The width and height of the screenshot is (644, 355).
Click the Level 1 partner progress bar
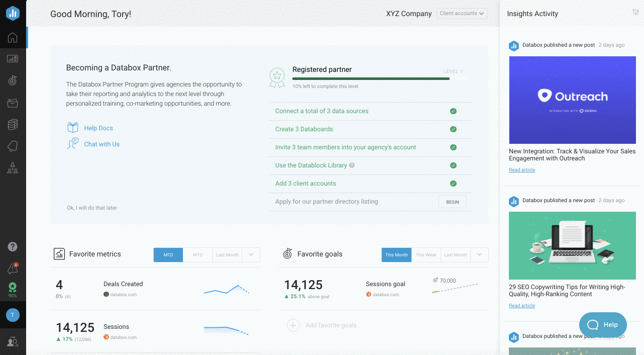point(370,78)
